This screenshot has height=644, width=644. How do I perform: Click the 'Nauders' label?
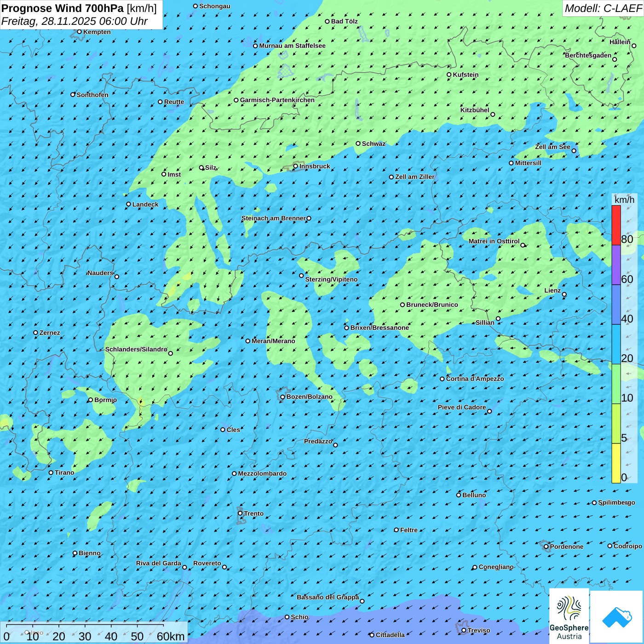[x=100, y=273]
